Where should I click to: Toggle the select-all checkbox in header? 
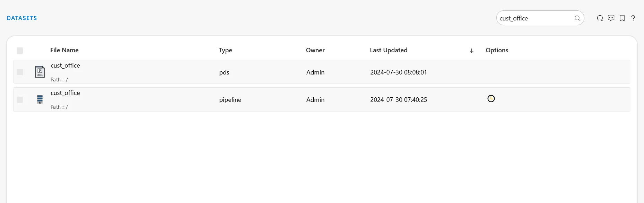click(x=20, y=51)
